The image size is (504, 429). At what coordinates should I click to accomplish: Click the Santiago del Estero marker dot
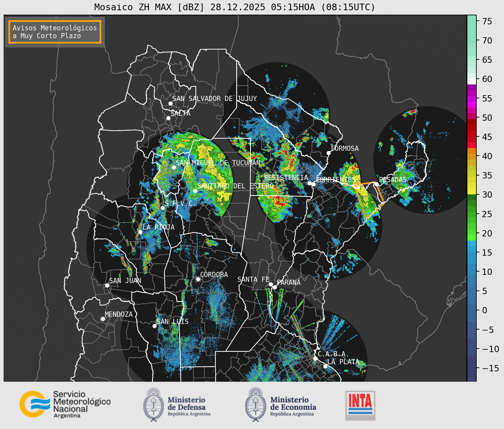point(195,191)
